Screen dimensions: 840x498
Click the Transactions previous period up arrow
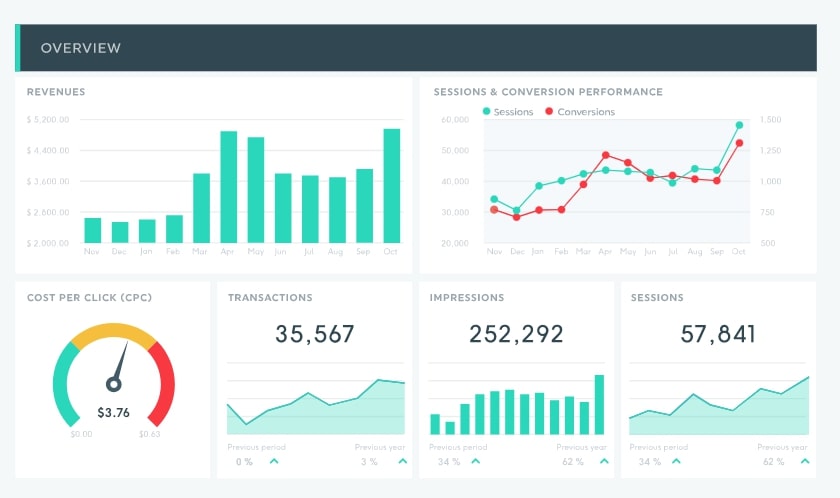tap(274, 461)
